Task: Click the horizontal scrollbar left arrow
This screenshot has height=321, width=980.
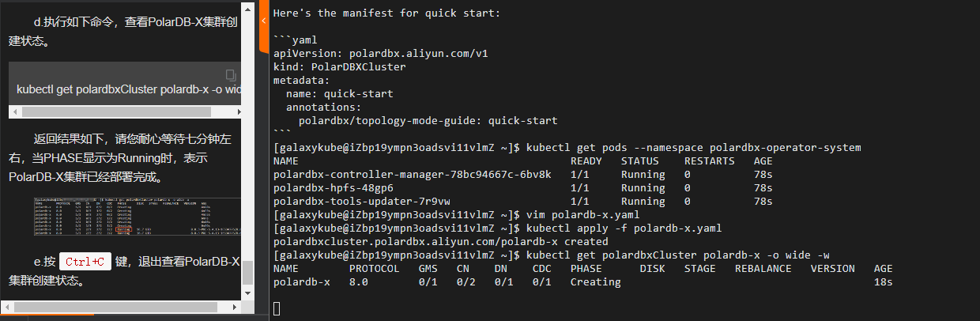Action: (6, 308)
